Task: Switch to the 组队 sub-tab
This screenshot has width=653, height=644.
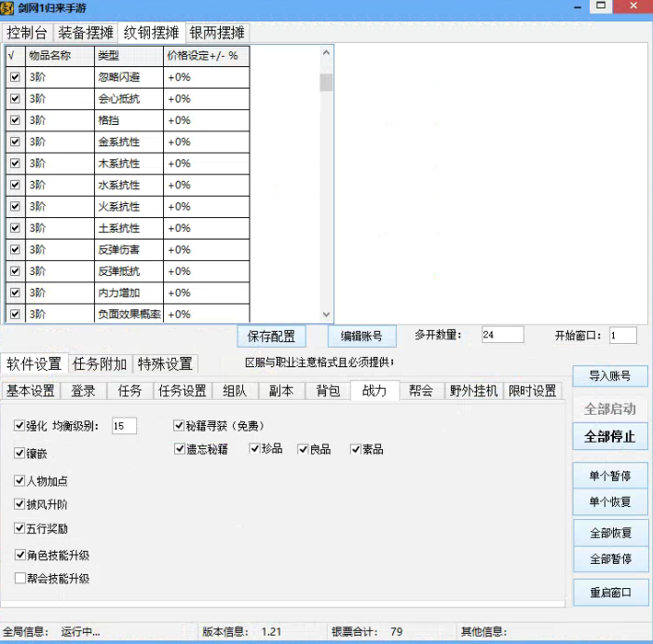Action: [x=235, y=391]
